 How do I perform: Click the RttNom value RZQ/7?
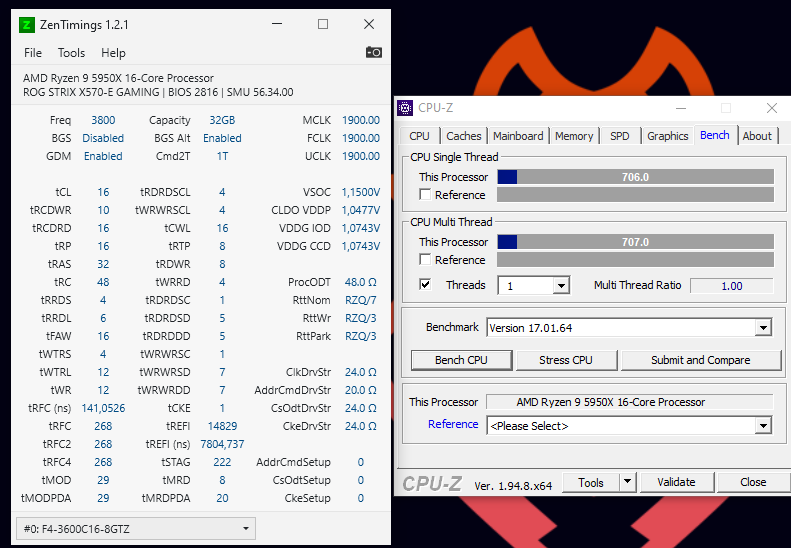tap(361, 300)
